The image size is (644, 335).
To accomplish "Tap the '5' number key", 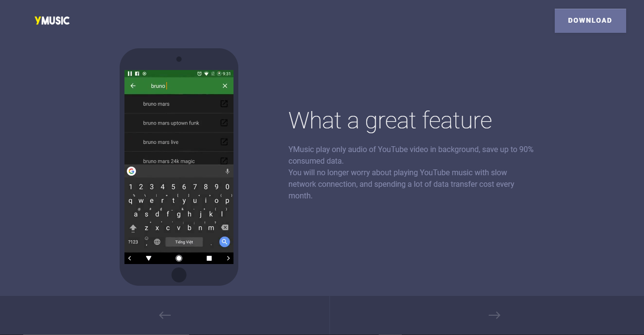I will click(x=174, y=187).
